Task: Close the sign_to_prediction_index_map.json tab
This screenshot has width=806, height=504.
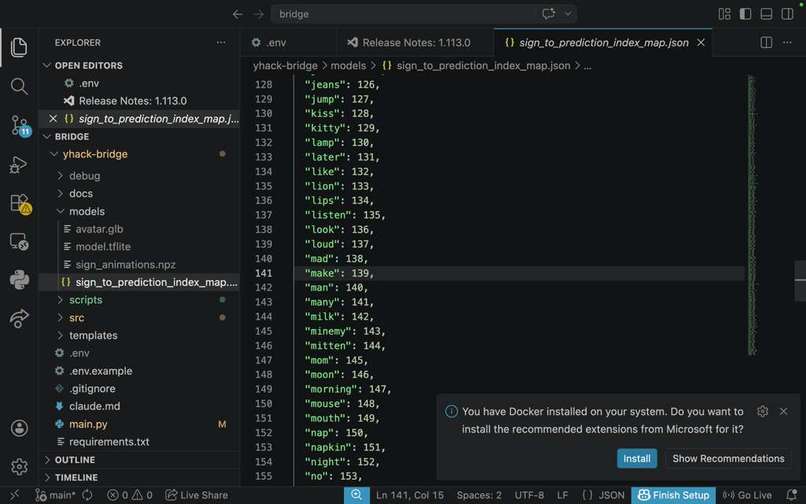Action: (x=701, y=43)
